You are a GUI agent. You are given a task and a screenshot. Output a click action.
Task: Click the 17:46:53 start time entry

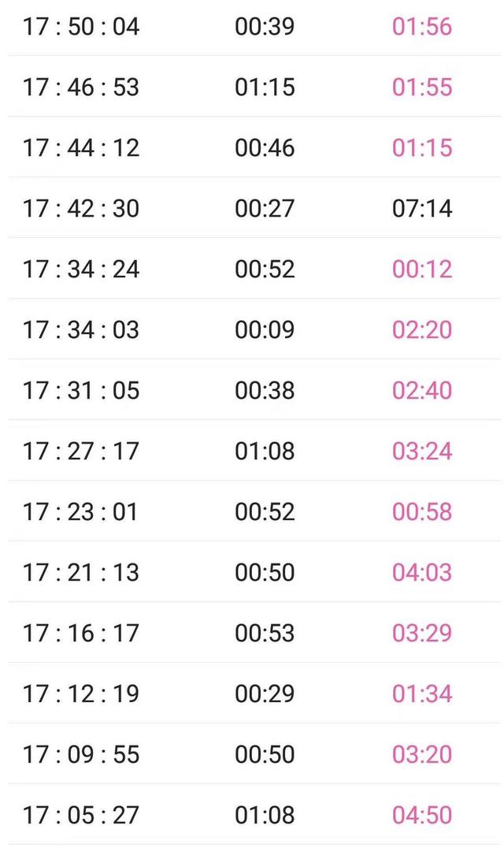[x=80, y=87]
